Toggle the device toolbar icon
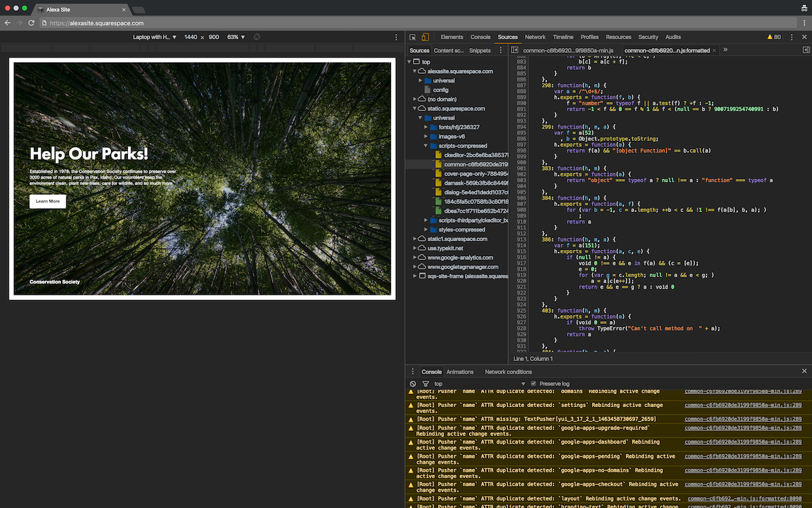Screen dimensions: 812x508 point(425,37)
